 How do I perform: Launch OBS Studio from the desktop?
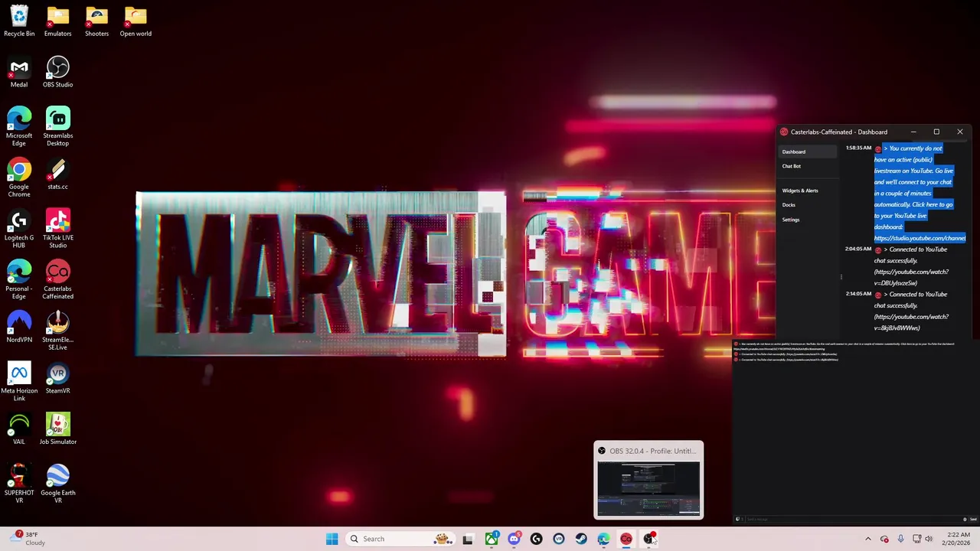coord(57,73)
